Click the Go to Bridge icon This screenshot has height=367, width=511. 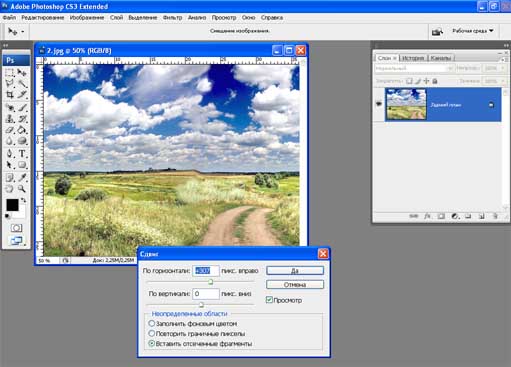[437, 31]
